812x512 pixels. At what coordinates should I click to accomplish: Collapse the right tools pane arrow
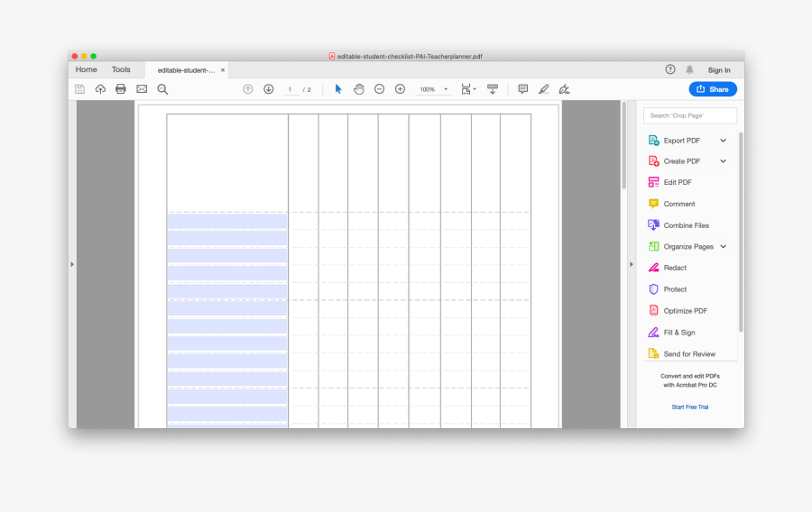632,264
